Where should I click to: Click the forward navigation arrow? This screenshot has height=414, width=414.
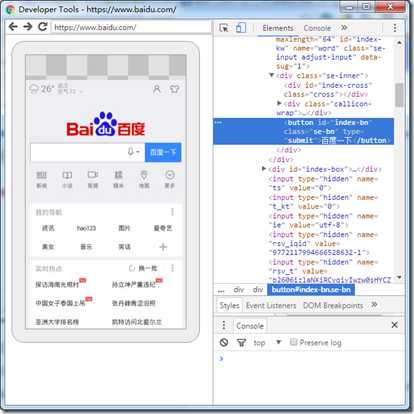tap(28, 27)
